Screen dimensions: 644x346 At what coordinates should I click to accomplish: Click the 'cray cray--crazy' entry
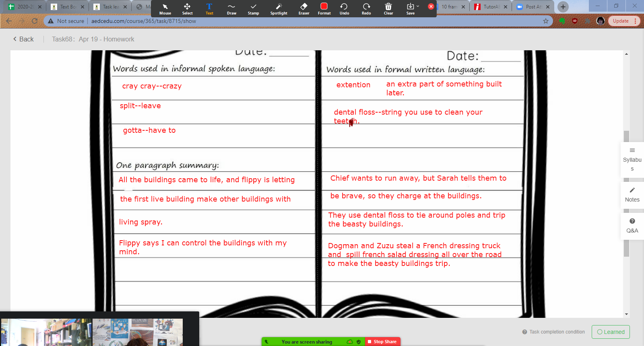[152, 86]
